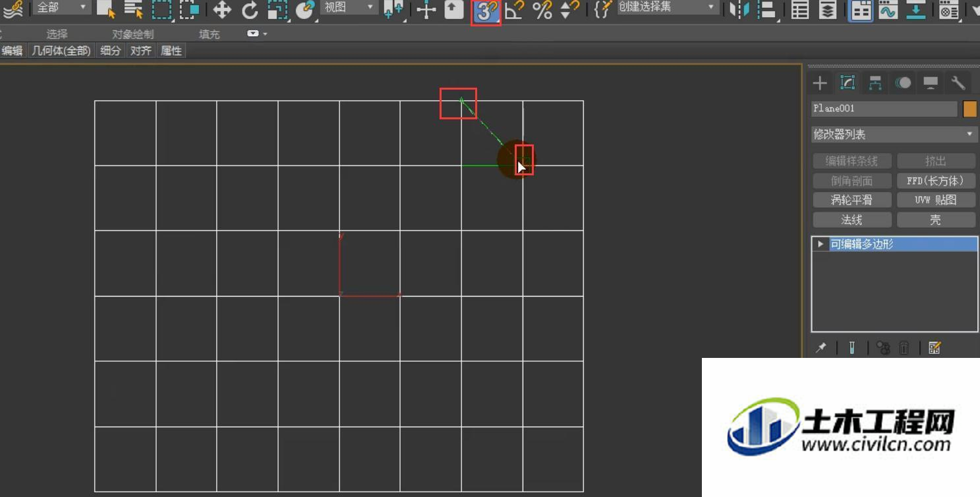The image size is (980, 497).
Task: Click the Use Pivot Point Center icon
Action: click(x=394, y=9)
